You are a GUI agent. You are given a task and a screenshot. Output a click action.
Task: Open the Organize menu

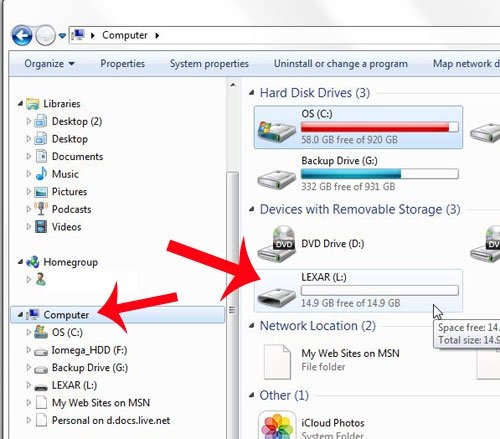[49, 63]
